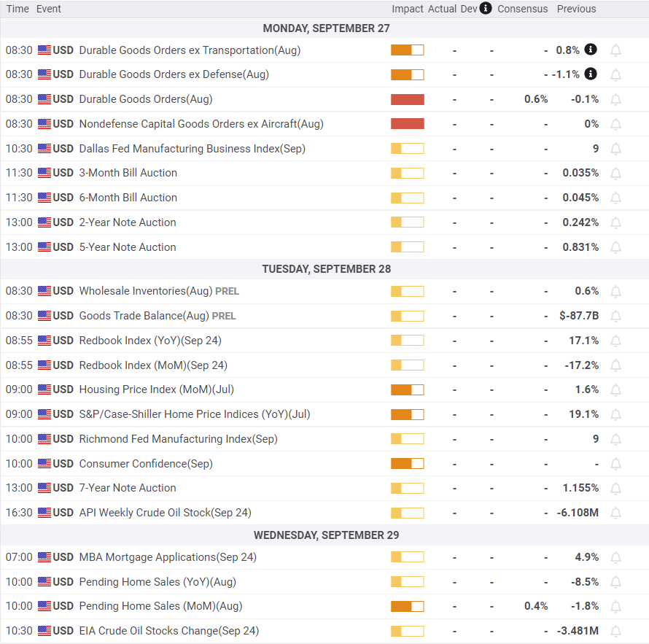Screen dimensions: 649x644
Task: Click the Tuesday, September 28 date header
Action: (326, 269)
